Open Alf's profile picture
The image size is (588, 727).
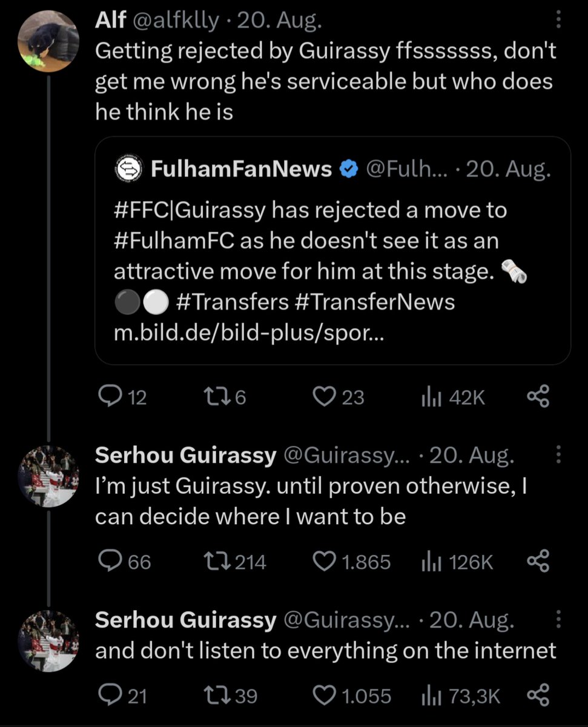coord(48,41)
